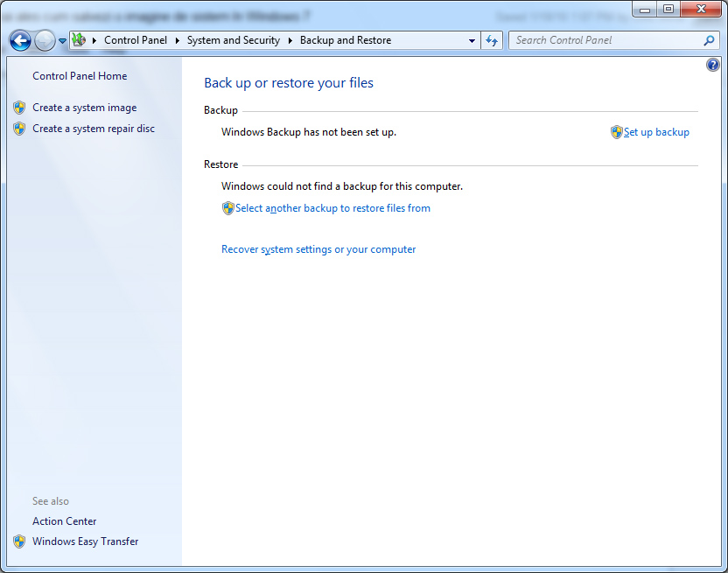The height and width of the screenshot is (573, 728).
Task: Click Create a system image link
Action: point(85,108)
